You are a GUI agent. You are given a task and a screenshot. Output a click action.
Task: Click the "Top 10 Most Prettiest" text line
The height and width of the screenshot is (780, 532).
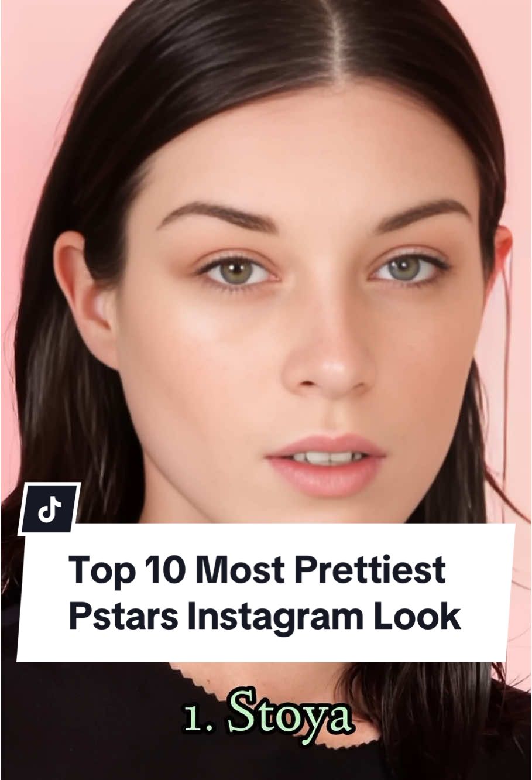click(x=257, y=569)
